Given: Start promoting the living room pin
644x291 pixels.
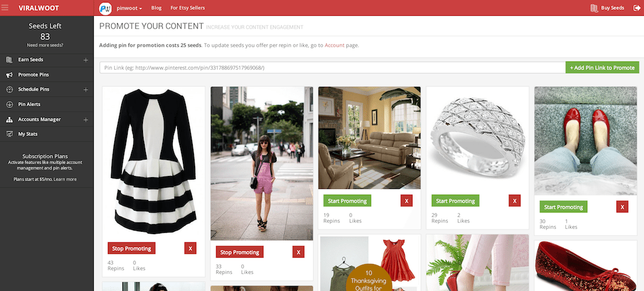Looking at the screenshot, I should [347, 201].
